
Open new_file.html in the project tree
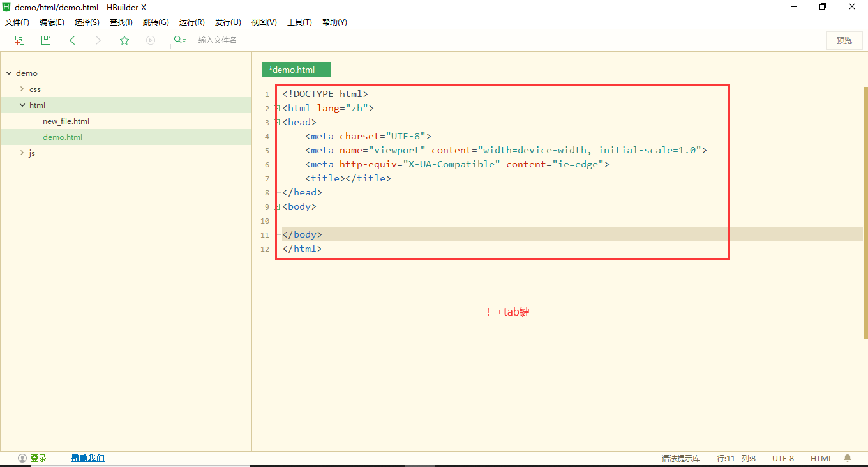[66, 121]
